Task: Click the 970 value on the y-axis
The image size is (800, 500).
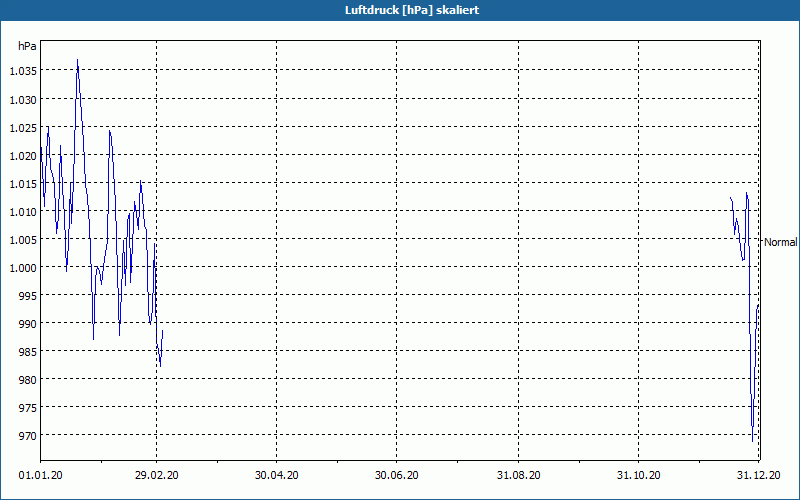Action: [28, 435]
